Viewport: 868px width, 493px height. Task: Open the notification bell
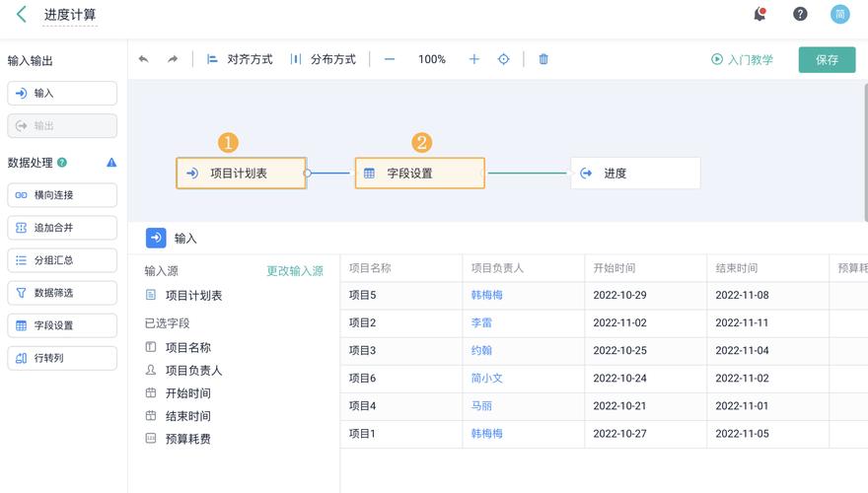click(x=760, y=14)
